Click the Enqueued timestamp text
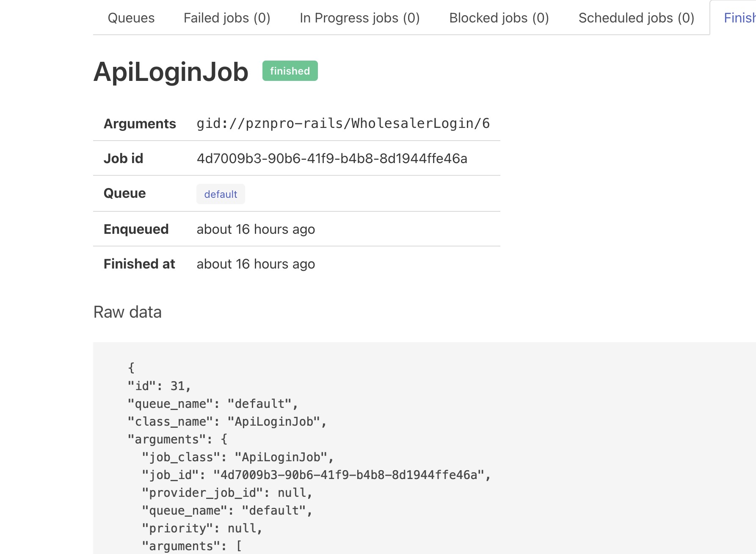Viewport: 756px width, 554px height. [256, 229]
